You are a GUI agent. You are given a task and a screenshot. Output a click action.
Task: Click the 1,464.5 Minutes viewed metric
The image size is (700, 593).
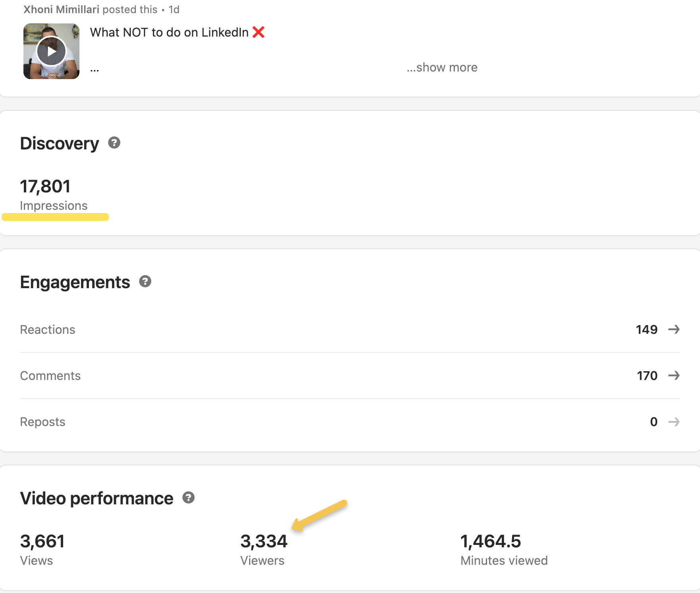click(x=491, y=541)
